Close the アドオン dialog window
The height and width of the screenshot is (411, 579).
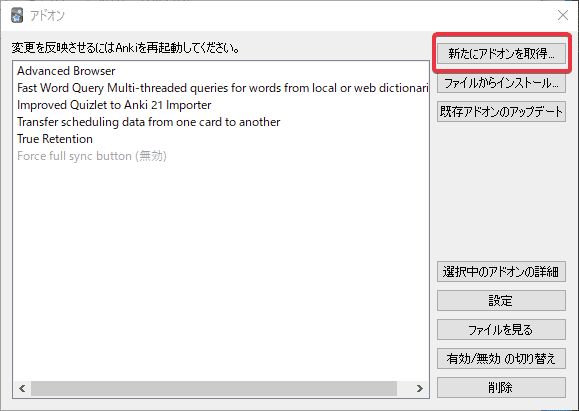[x=563, y=15]
